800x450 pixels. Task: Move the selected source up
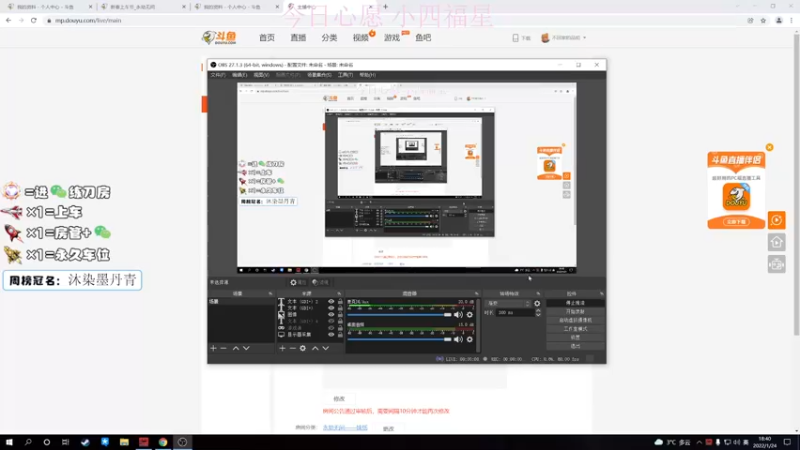315,348
